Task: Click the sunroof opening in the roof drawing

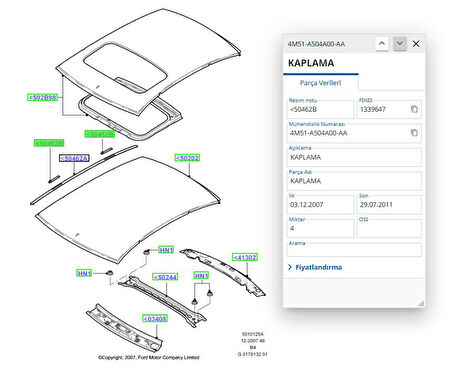Action: [125, 68]
